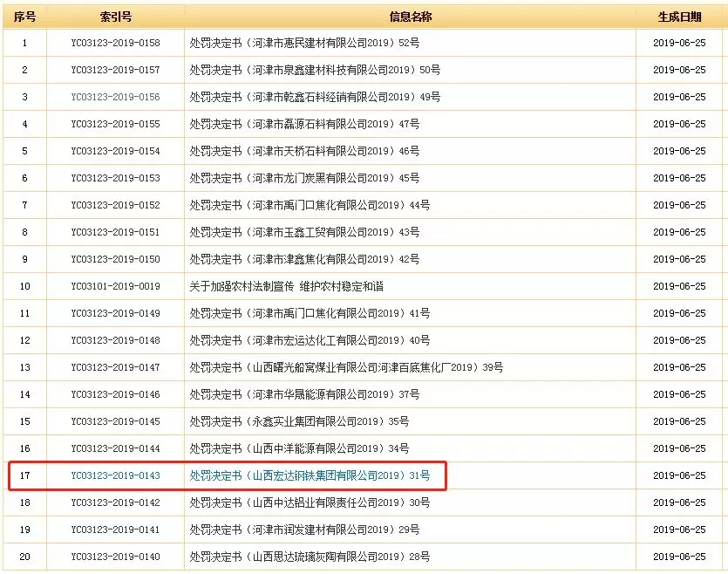Open 处罚决定书 河津市玉鑫工贸有限公司 43号
Screen dimensions: 728x574
coord(304,232)
